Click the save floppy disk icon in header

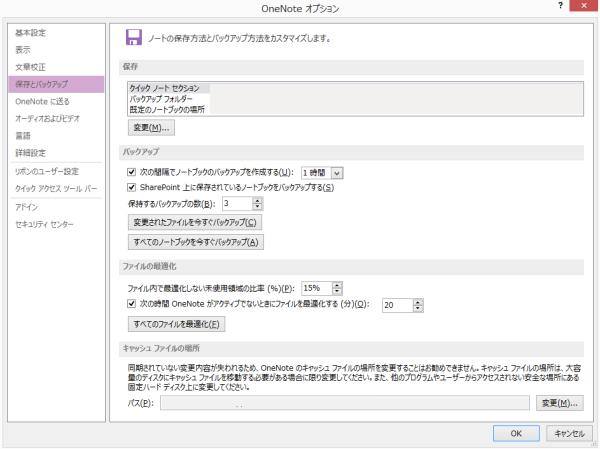click(133, 37)
